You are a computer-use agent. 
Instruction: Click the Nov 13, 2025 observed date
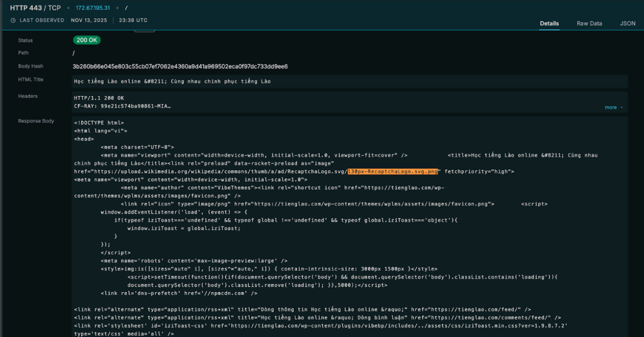coord(89,20)
